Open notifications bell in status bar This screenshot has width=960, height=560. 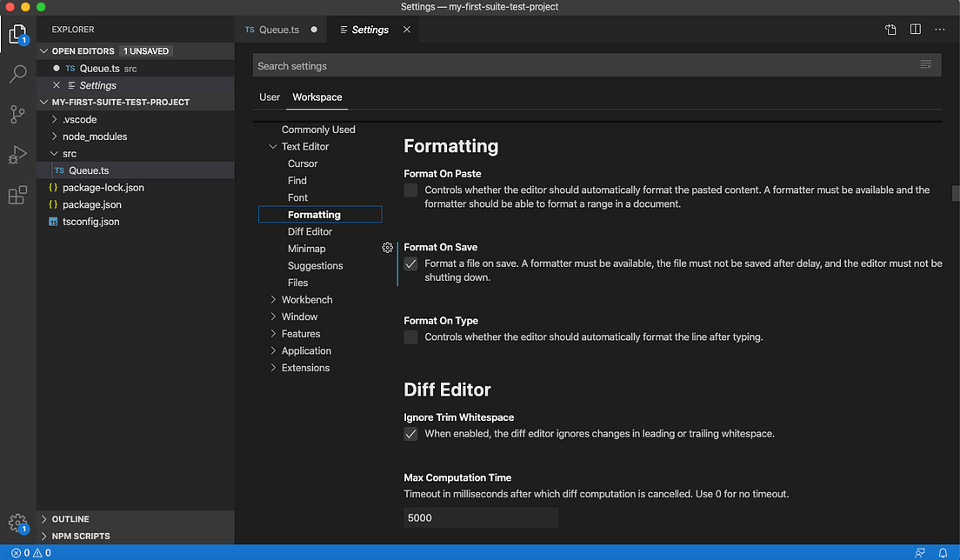pyautogui.click(x=943, y=553)
